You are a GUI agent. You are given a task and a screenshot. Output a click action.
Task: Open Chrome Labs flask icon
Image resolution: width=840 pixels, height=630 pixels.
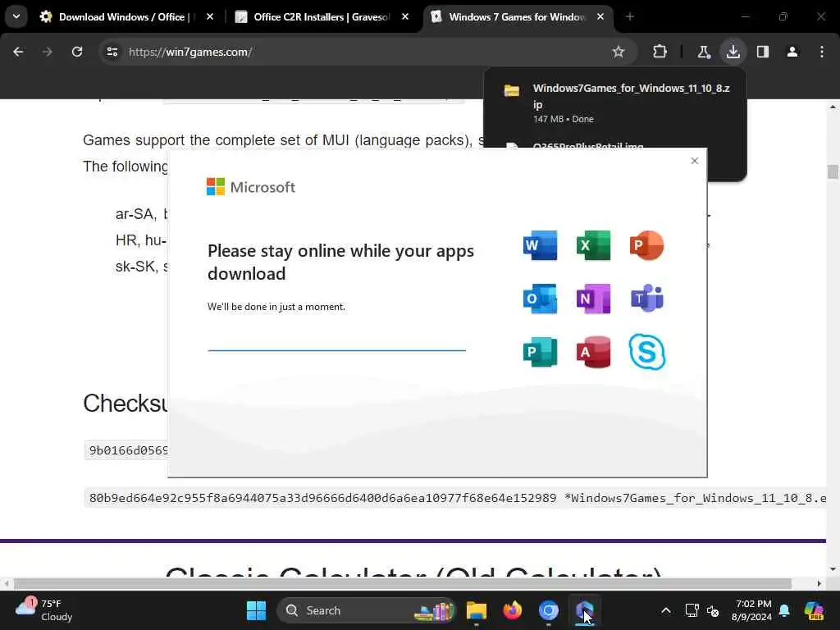pyautogui.click(x=703, y=52)
